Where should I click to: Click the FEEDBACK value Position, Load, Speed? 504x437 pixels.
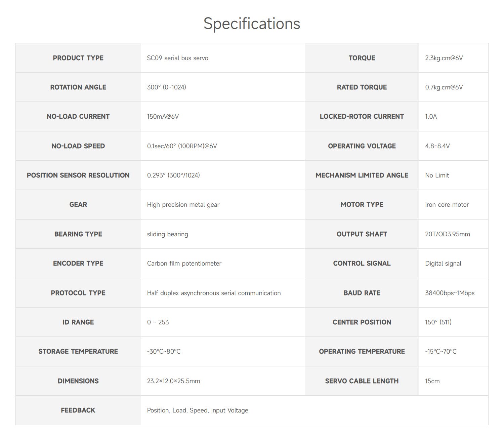point(197,410)
